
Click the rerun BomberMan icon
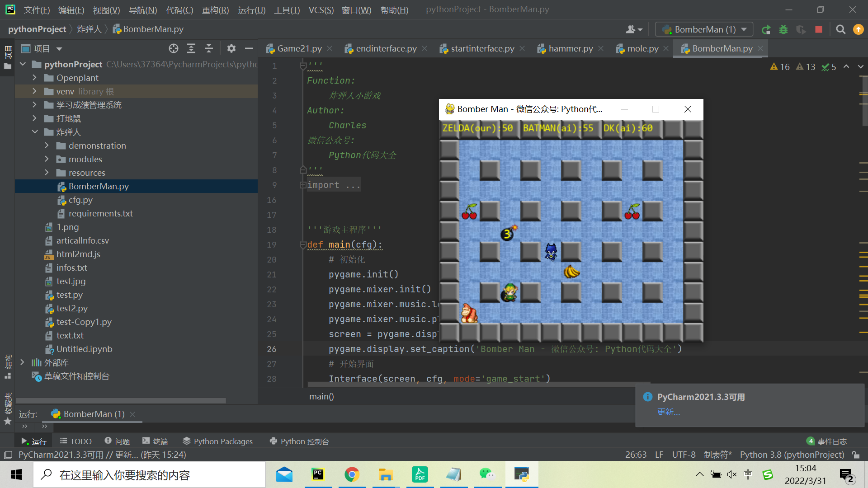pyautogui.click(x=766, y=30)
